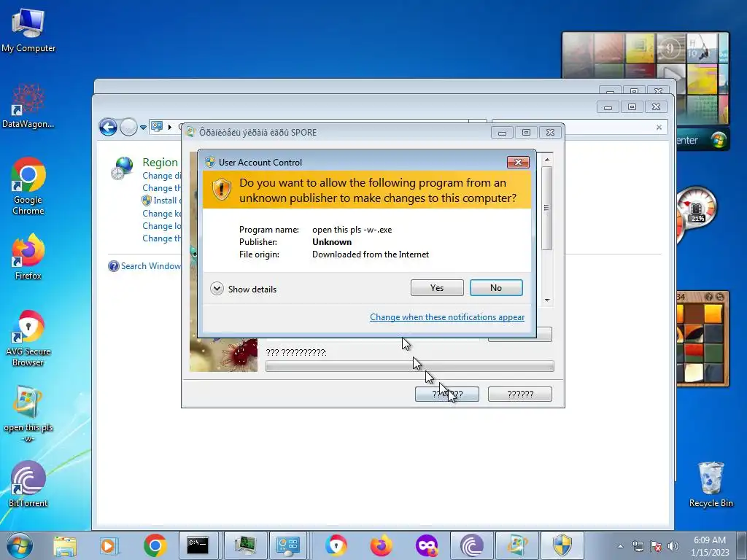Image resolution: width=747 pixels, height=560 pixels.
Task: Click the left ?????? button under the cursor
Action: point(447,394)
